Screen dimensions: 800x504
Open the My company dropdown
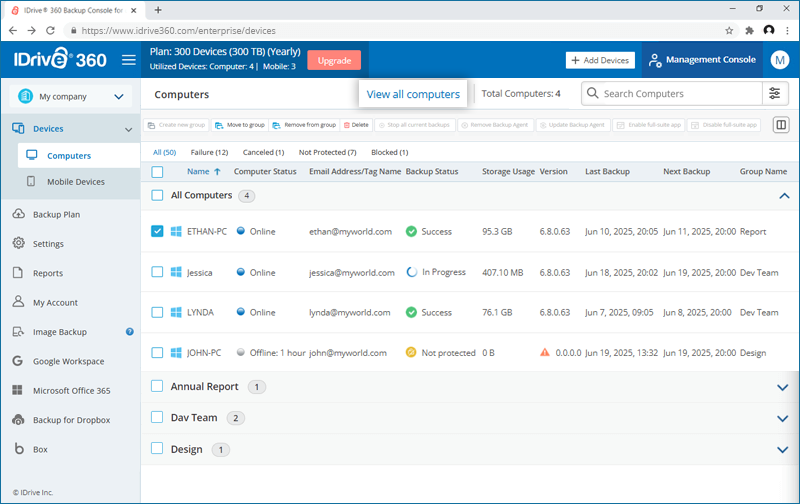(x=71, y=96)
